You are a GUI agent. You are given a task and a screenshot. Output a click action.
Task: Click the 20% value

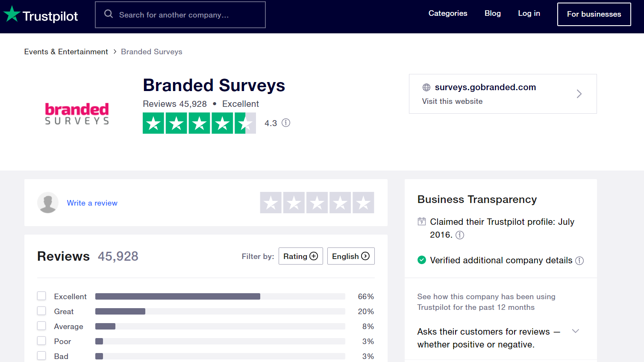[x=366, y=312]
